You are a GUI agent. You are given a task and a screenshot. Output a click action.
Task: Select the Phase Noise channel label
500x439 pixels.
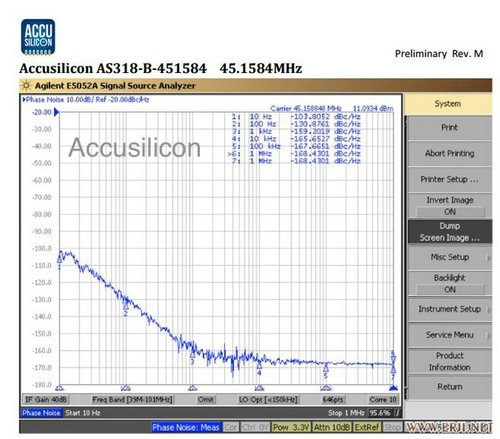pyautogui.click(x=41, y=413)
